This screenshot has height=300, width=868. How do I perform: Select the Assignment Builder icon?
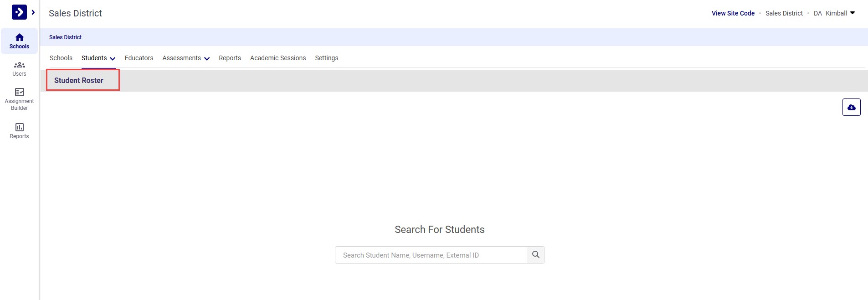19,97
